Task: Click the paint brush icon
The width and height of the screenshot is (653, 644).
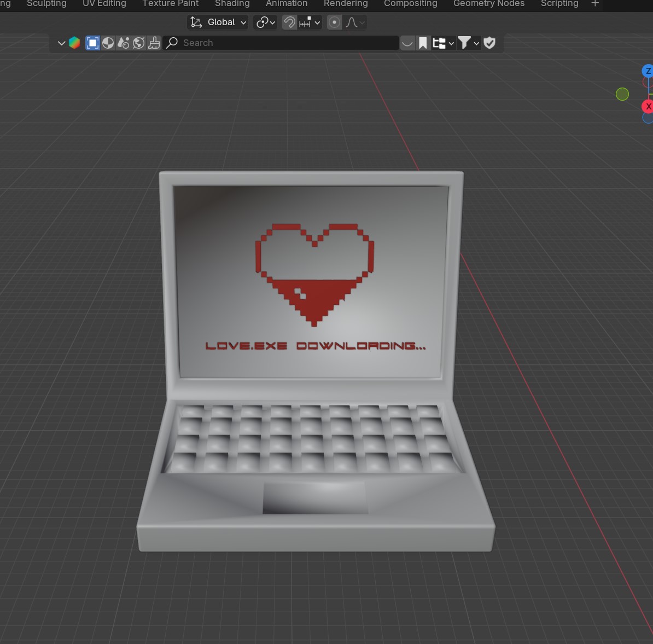Action: [154, 43]
